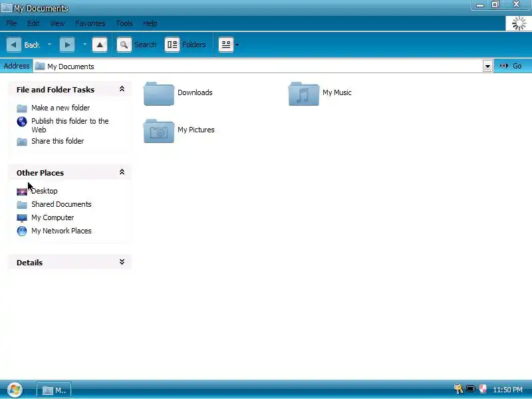Screen dimensions: 532x399
Task: Click the Desktop icon in Other Places
Action: click(22, 192)
